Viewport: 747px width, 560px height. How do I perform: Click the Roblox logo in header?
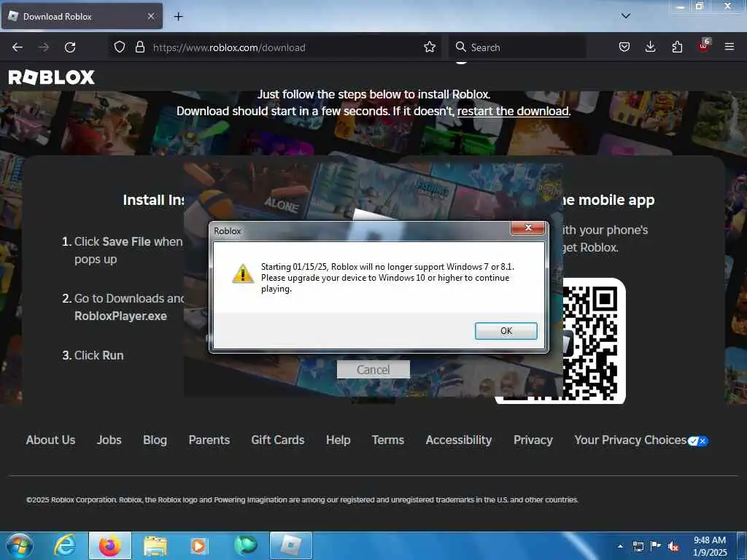(x=52, y=77)
